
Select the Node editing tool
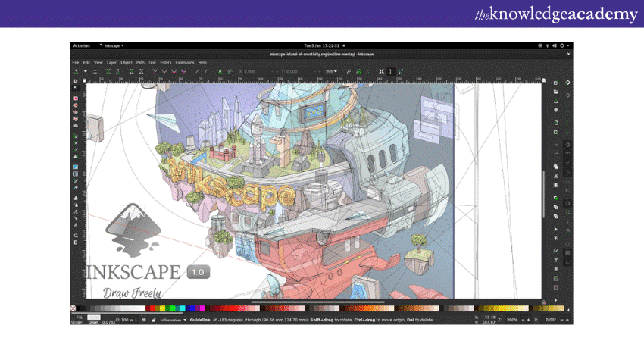point(76,87)
